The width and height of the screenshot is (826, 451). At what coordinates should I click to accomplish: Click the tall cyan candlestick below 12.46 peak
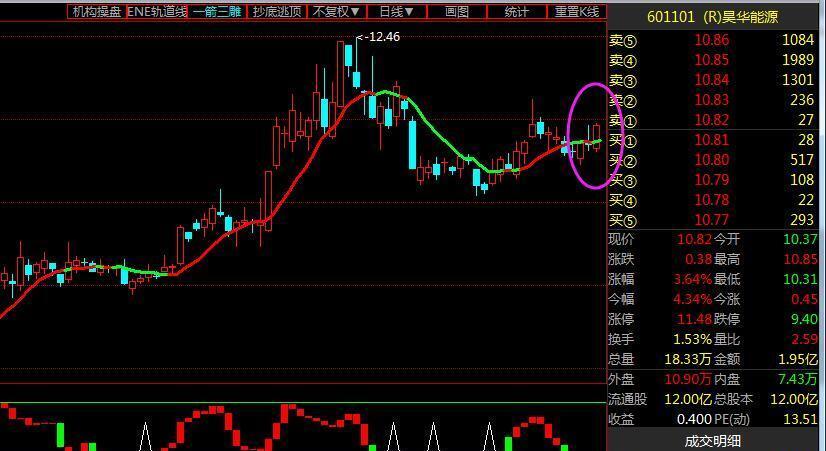tap(412, 145)
